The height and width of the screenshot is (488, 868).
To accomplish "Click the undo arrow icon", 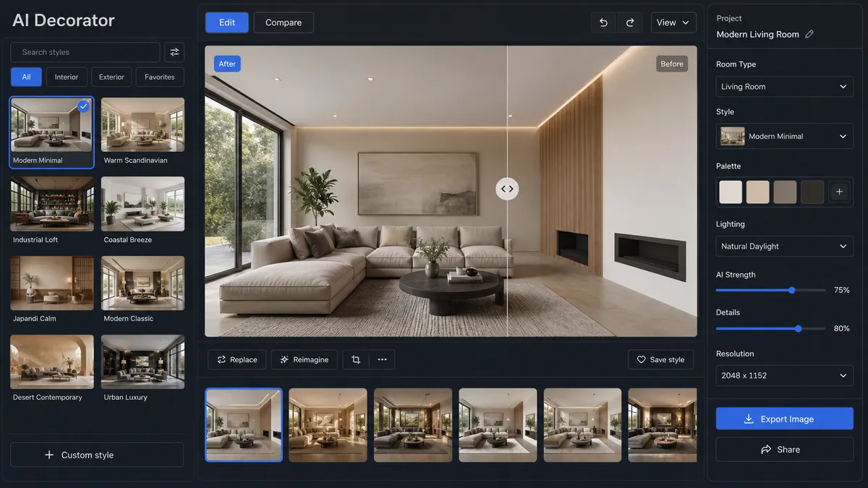I will (603, 22).
